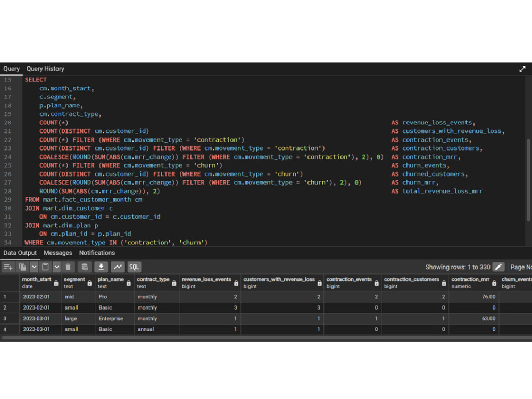Click the '76.00' contraction_mrr cell
The image size is (532, 399).
tap(473, 297)
